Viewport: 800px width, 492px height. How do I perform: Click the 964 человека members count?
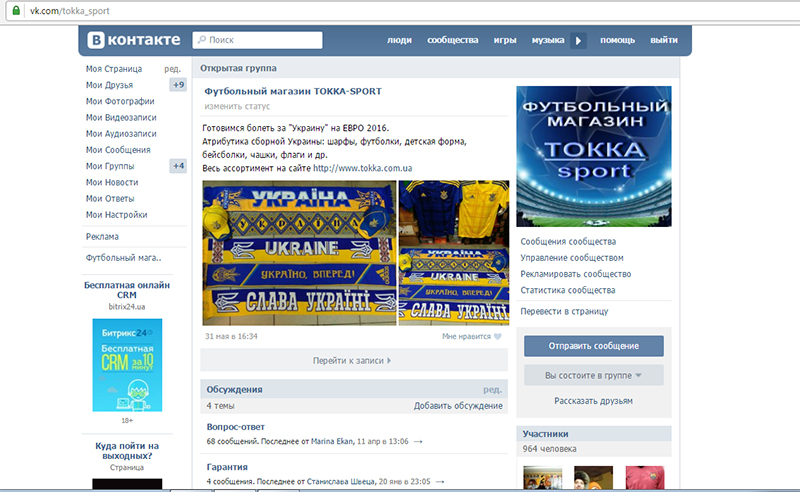[x=549, y=449]
